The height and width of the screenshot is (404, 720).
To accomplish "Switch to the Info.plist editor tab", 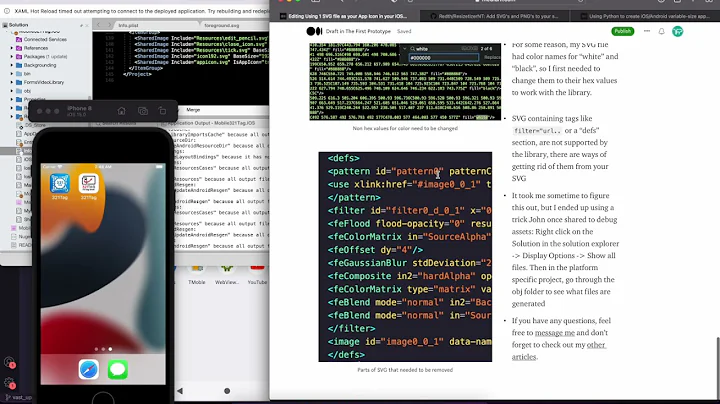I will (128, 25).
